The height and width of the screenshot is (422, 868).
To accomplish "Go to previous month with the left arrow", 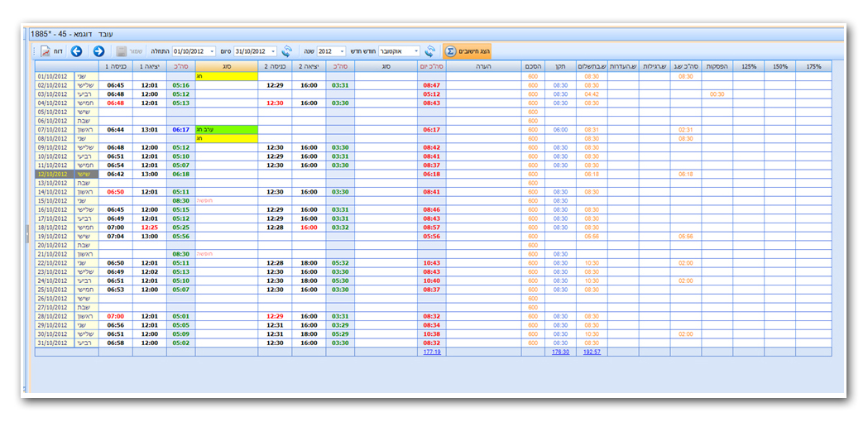I will (76, 51).
